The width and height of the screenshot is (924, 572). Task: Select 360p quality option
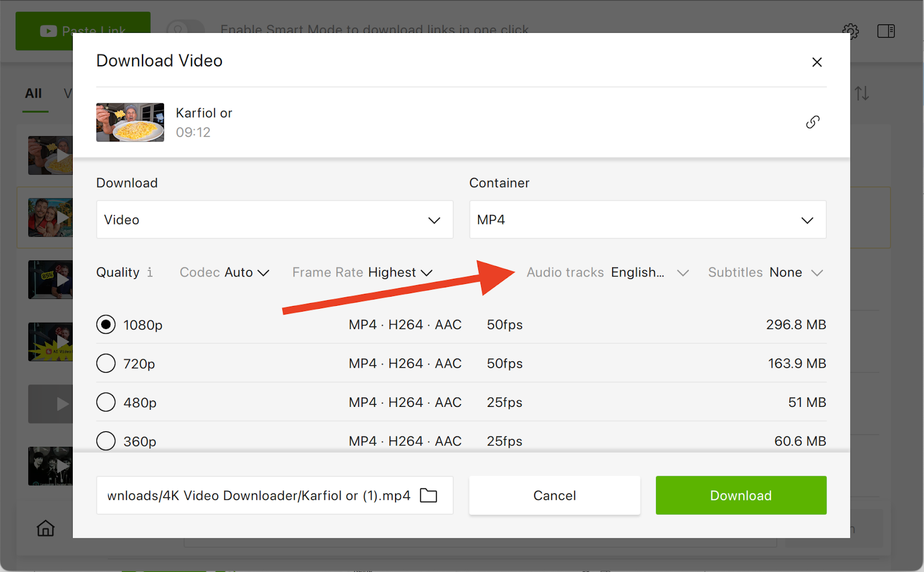tap(106, 441)
